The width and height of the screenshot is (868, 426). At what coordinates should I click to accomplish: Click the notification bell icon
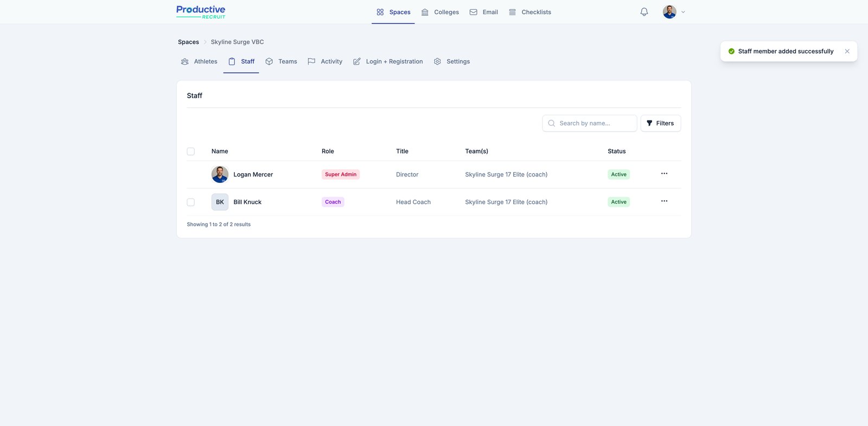(x=644, y=12)
